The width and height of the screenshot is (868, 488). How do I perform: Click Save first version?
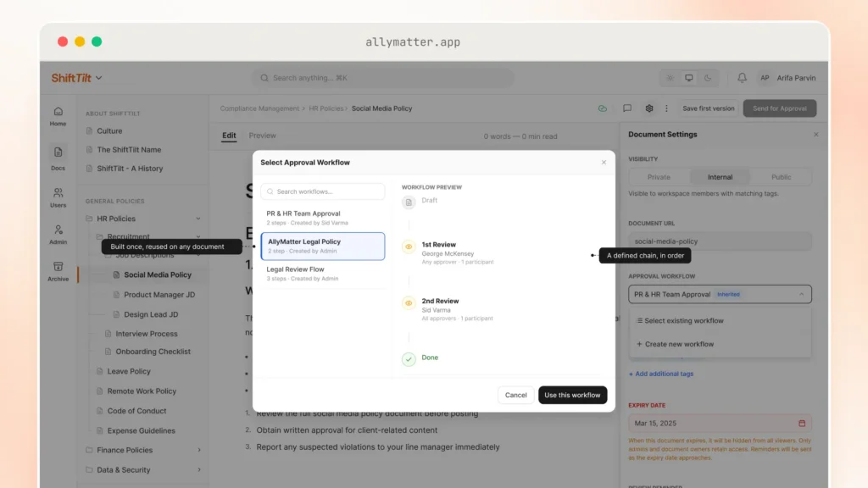(x=708, y=108)
